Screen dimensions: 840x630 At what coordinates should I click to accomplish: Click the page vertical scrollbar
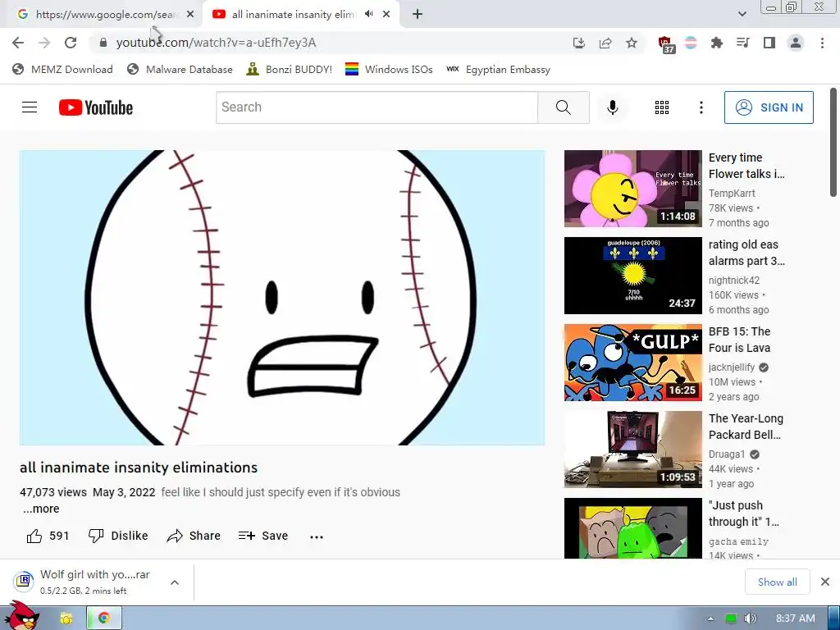[x=833, y=142]
